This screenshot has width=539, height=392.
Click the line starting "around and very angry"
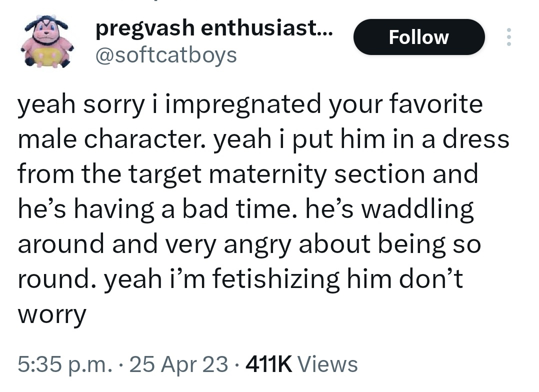(249, 244)
